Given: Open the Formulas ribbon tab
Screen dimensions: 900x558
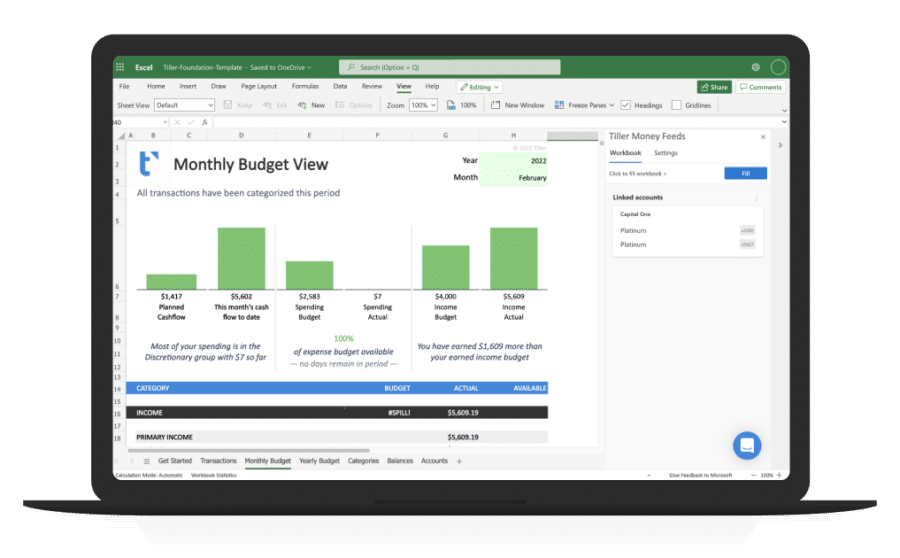Looking at the screenshot, I should click(305, 86).
